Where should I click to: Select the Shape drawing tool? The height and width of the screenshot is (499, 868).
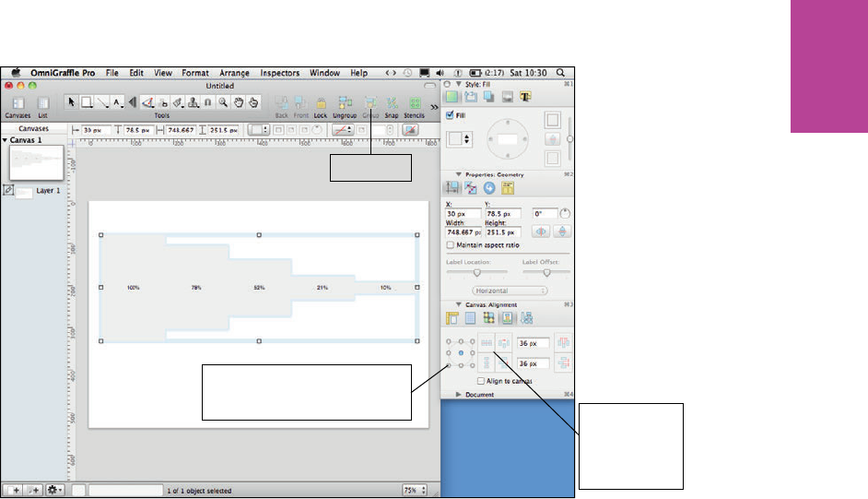coord(87,101)
